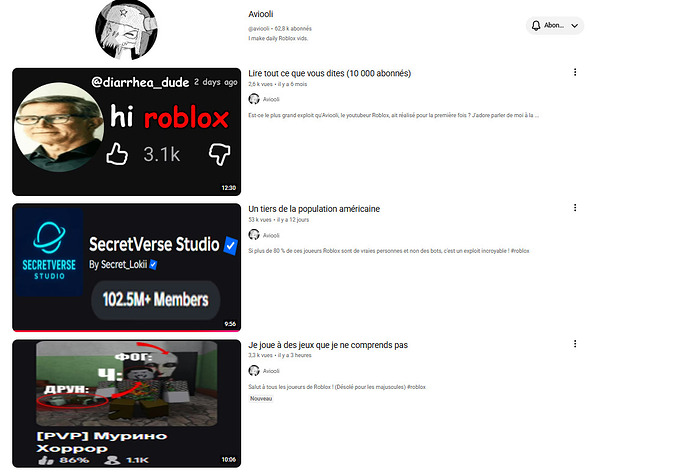Image resolution: width=690 pixels, height=475 pixels.
Task: Click Aviooli avatar under 'Je joue à des jeux'
Action: tap(254, 371)
